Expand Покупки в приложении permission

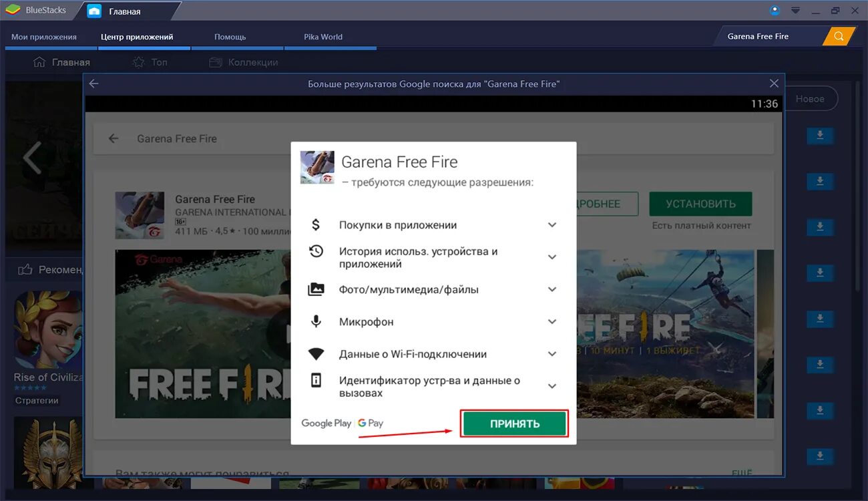pos(552,225)
